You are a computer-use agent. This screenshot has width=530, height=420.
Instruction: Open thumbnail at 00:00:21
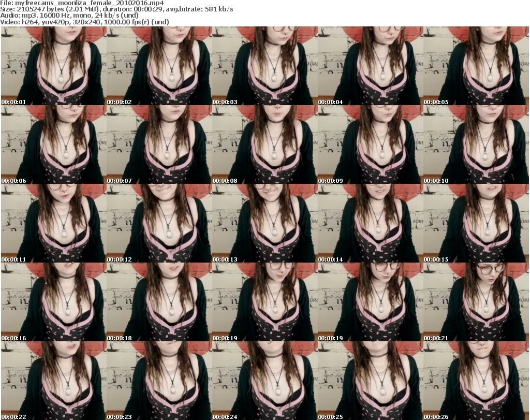click(x=476, y=302)
